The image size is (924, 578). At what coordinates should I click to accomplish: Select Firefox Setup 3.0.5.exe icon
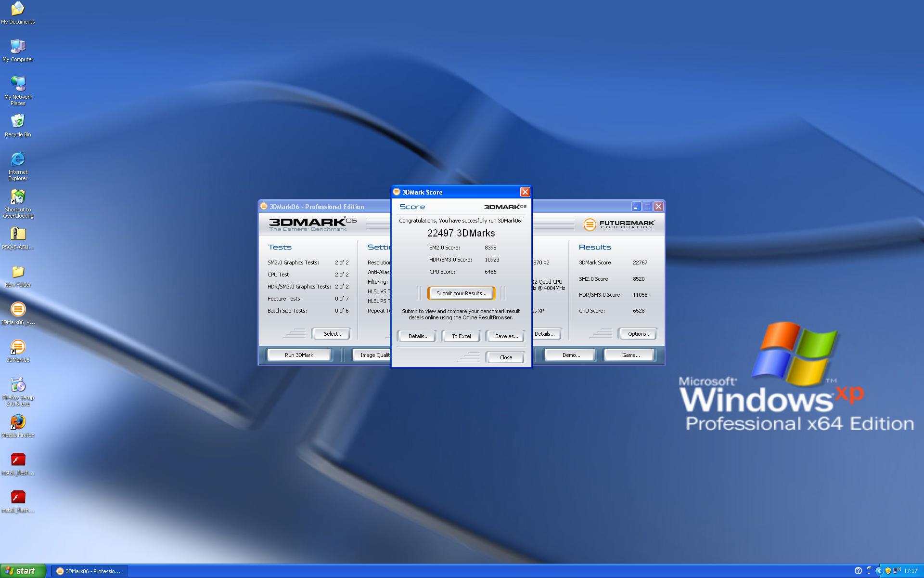click(18, 392)
